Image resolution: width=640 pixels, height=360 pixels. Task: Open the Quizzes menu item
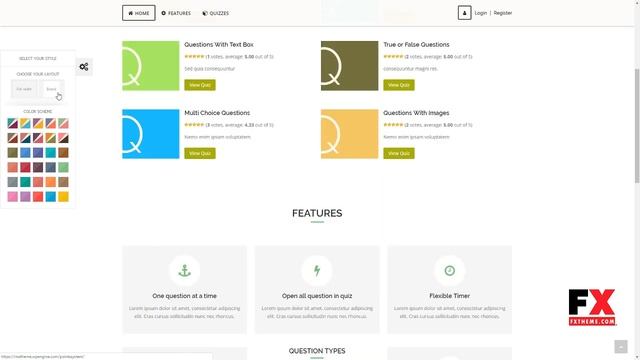[x=216, y=13]
